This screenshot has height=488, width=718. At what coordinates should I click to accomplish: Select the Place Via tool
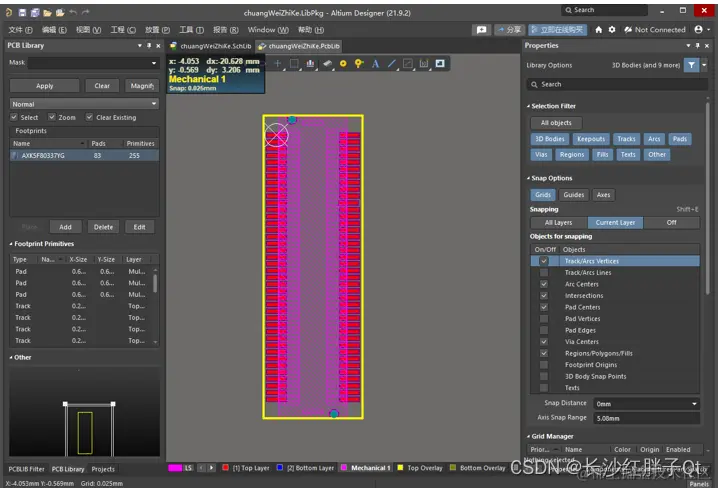click(x=359, y=64)
